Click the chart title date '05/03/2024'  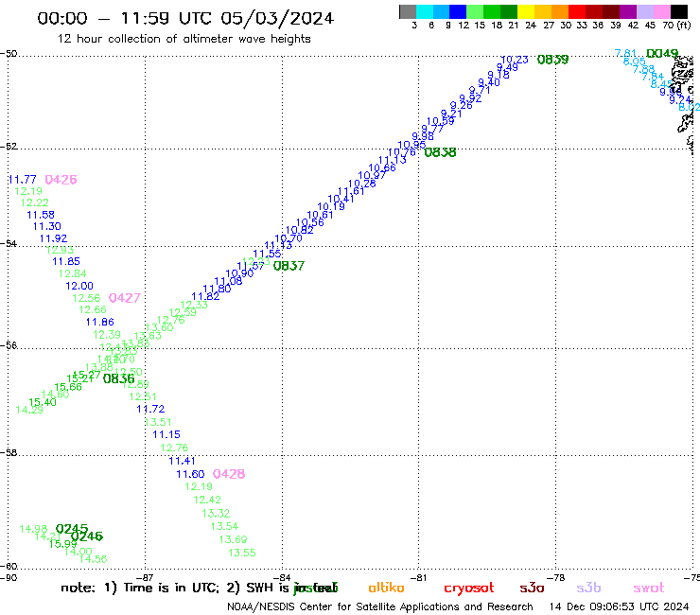pyautogui.click(x=277, y=18)
